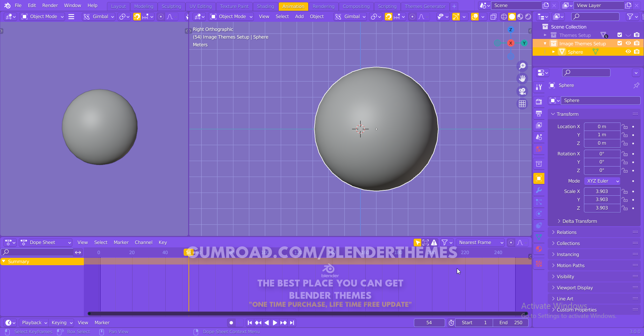
Task: Switch to the Themes Generator workspace tab
Action: [x=425, y=6]
